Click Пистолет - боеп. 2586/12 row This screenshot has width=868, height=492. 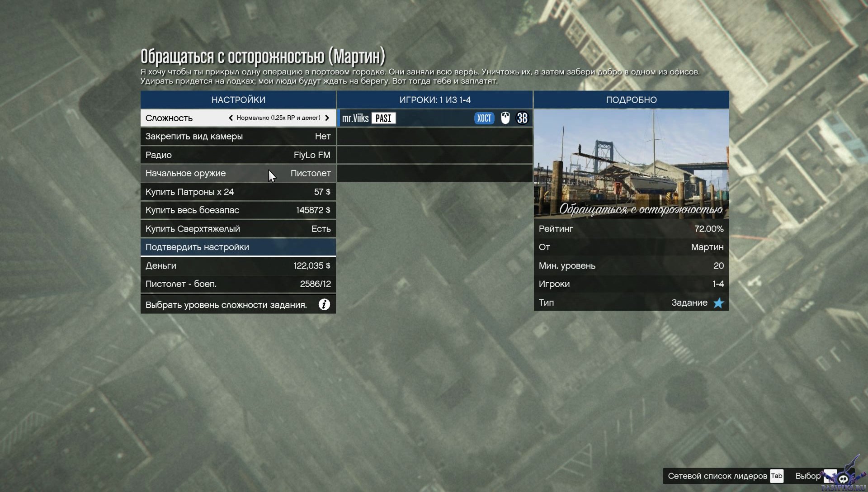[238, 284]
